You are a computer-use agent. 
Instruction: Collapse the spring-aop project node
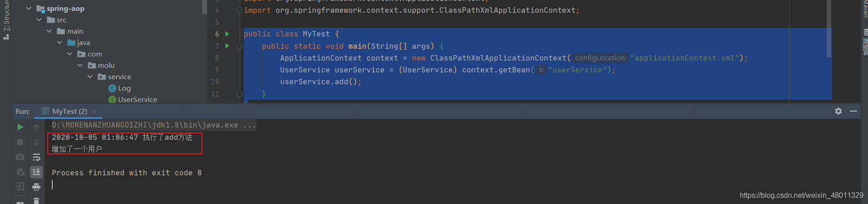29,8
